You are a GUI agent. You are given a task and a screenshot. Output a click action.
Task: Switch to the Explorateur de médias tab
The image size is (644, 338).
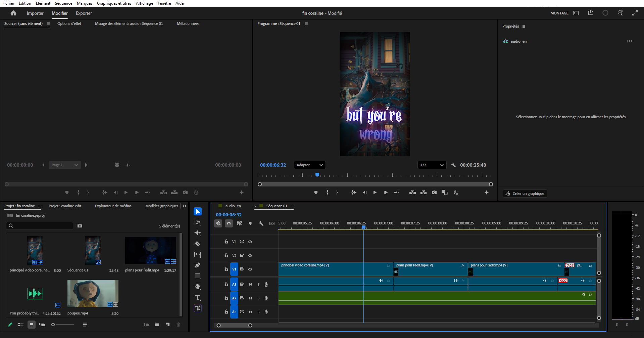point(113,206)
